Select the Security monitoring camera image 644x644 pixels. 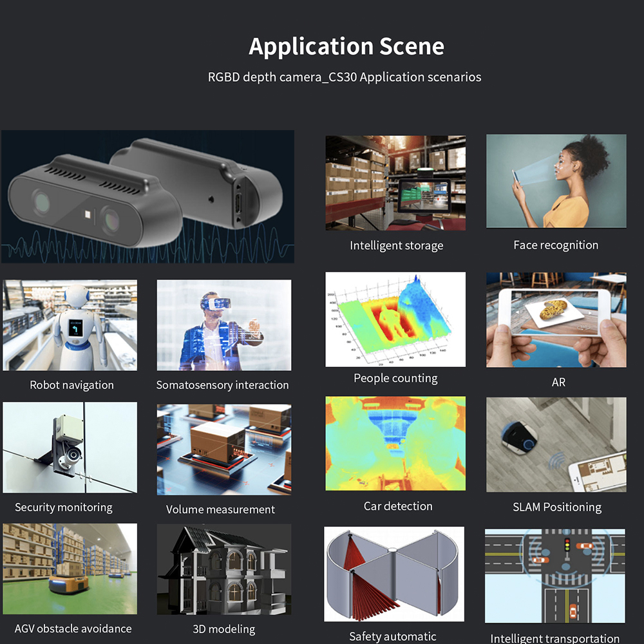(x=70, y=448)
